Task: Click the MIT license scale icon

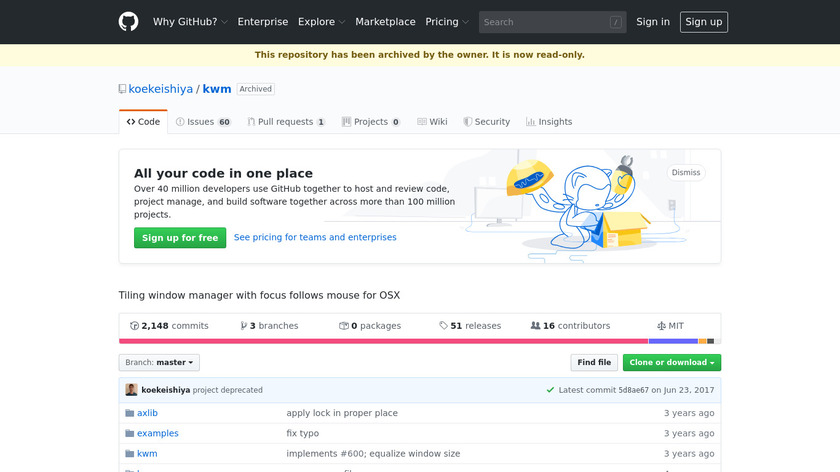Action: pyautogui.click(x=662, y=326)
